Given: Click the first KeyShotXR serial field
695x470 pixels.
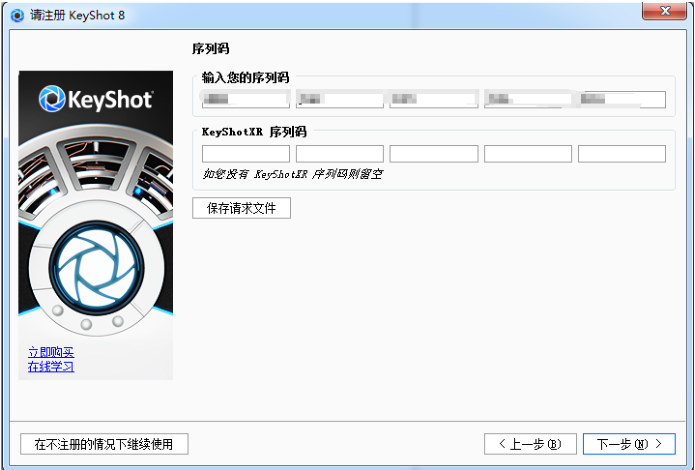Looking at the screenshot, I should 245,154.
